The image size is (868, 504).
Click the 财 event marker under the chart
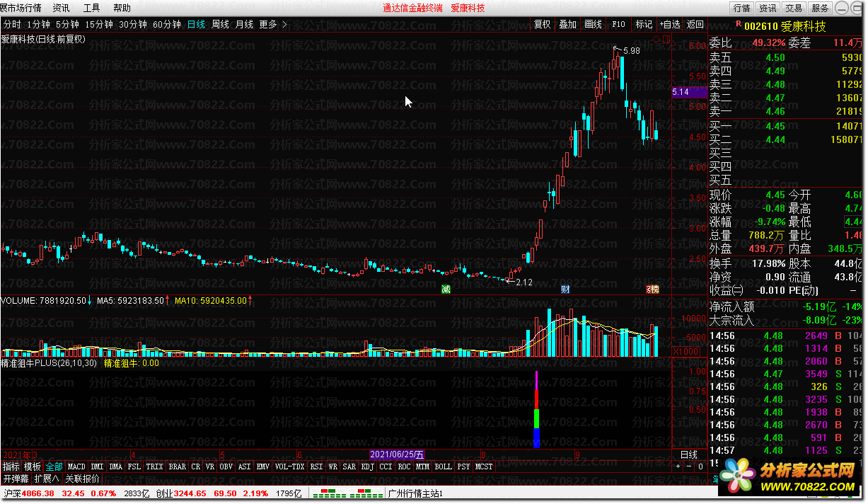(x=565, y=289)
